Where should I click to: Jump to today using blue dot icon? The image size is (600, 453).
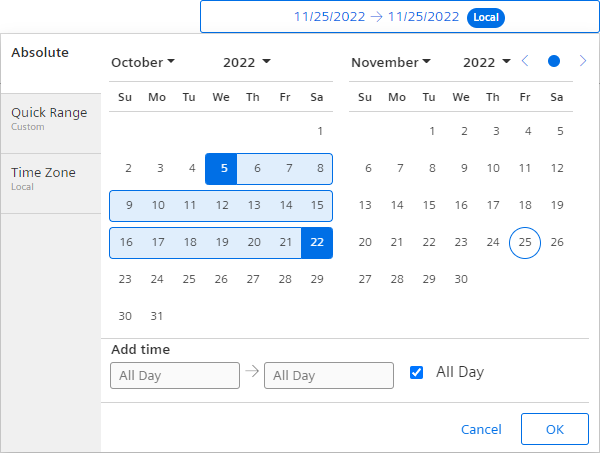[x=554, y=61]
